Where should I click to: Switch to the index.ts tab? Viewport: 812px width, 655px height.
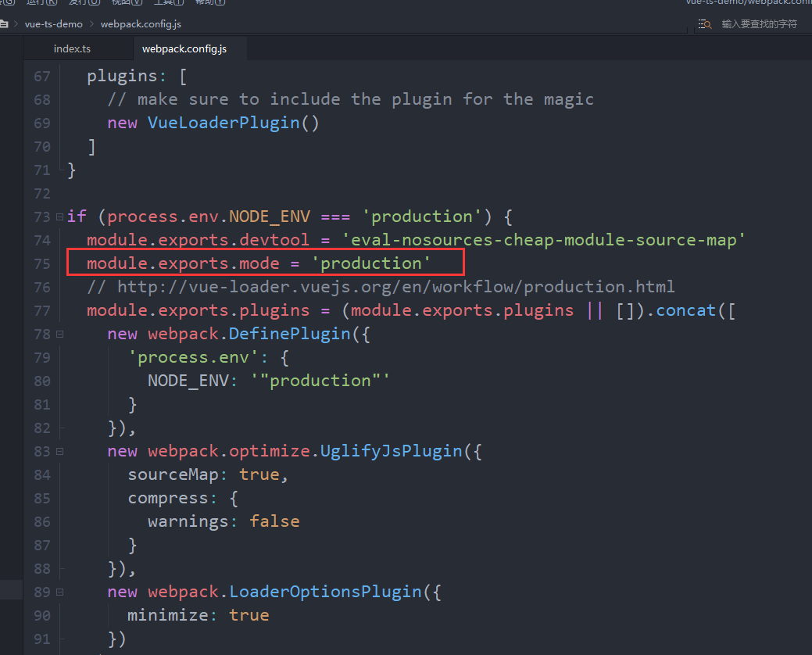[72, 48]
